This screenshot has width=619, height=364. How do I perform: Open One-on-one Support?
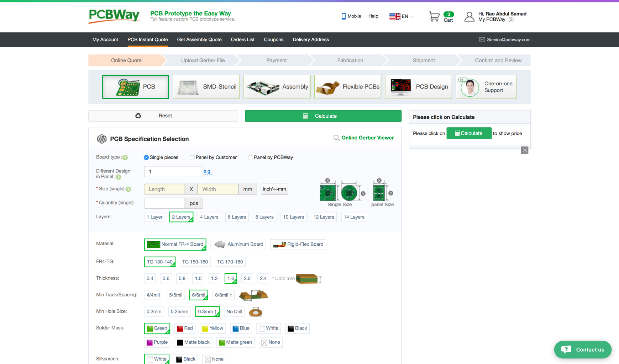point(486,87)
